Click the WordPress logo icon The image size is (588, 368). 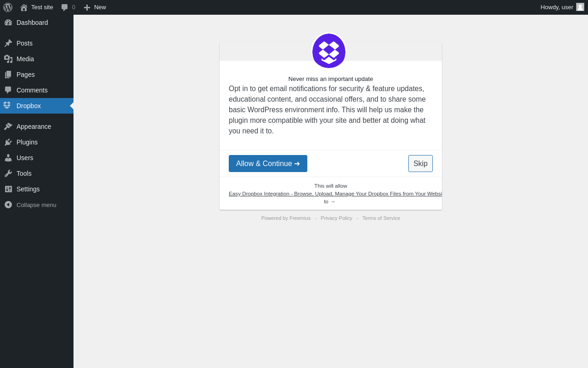pyautogui.click(x=8, y=7)
